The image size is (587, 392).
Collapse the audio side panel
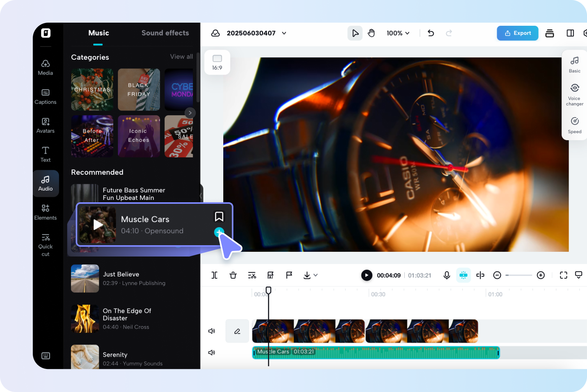point(201,195)
